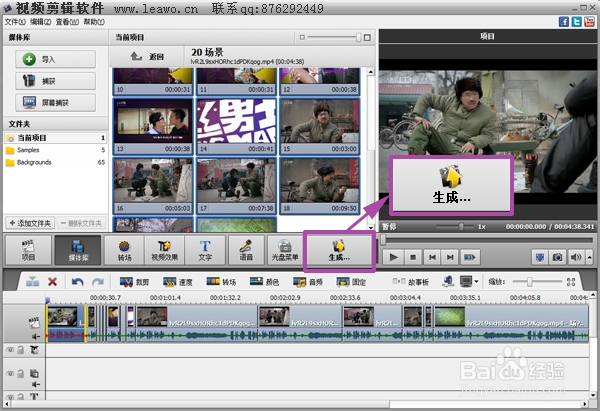Open the 视频效果 video effects tab
Viewport: 600px width, 411px height.
coord(165,250)
